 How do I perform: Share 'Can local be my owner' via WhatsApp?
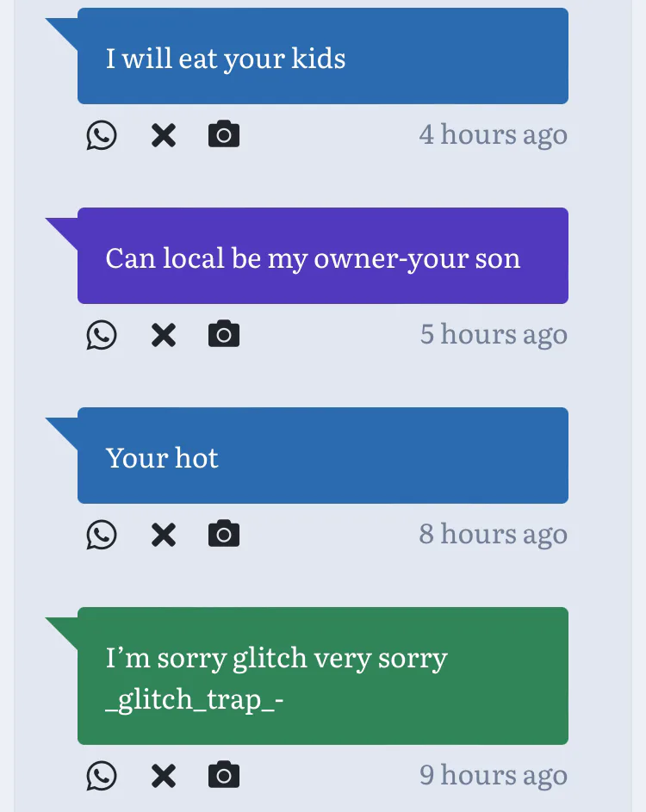pos(102,335)
